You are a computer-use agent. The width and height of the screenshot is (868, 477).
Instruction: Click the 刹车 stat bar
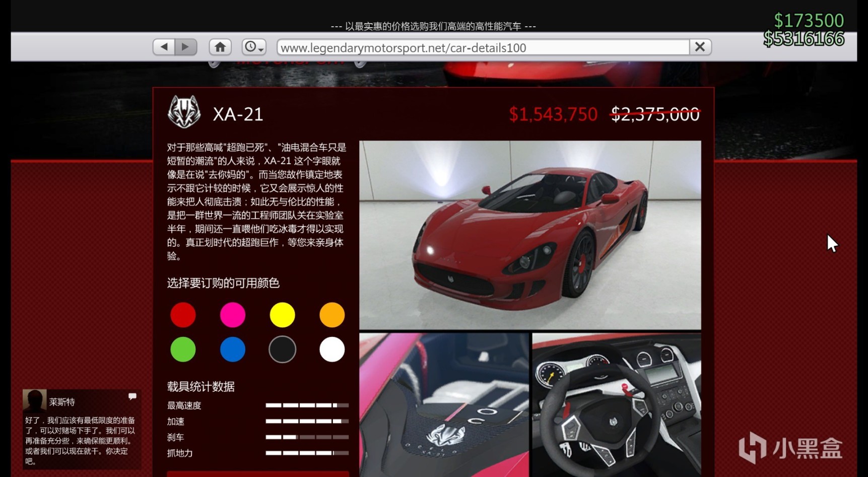[x=307, y=437]
